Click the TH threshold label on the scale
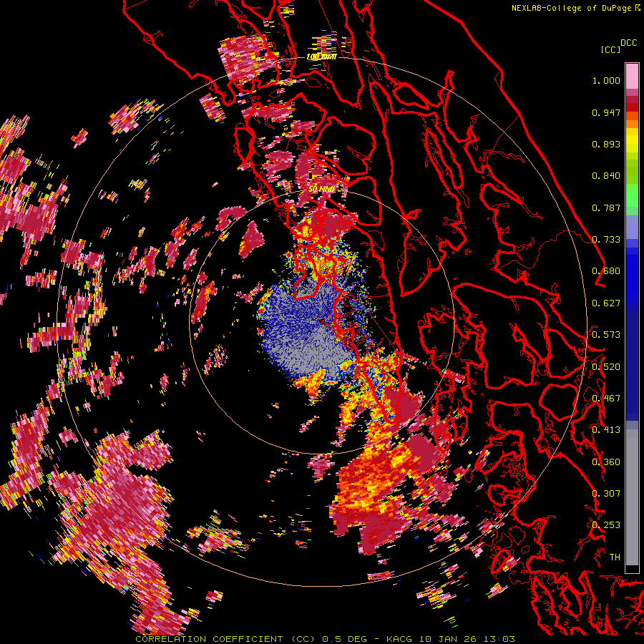The width and height of the screenshot is (644, 644). [615, 557]
